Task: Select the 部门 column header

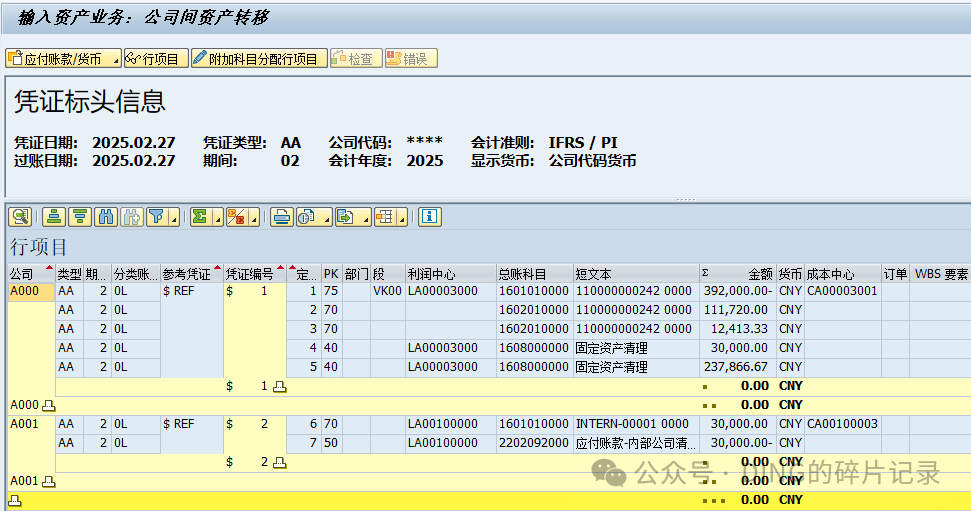Action: 356,274
